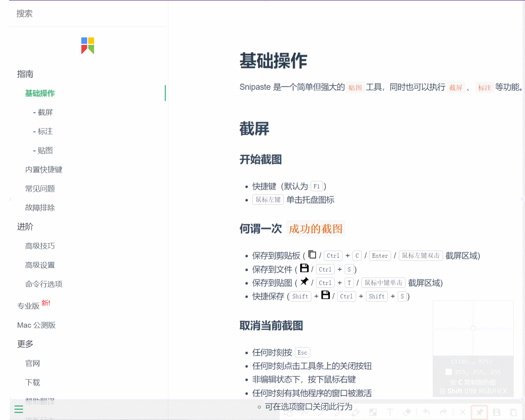Screen dimensions: 525x420
Task: Click the 更多 section heading in sidebar
Action: click(x=25, y=344)
